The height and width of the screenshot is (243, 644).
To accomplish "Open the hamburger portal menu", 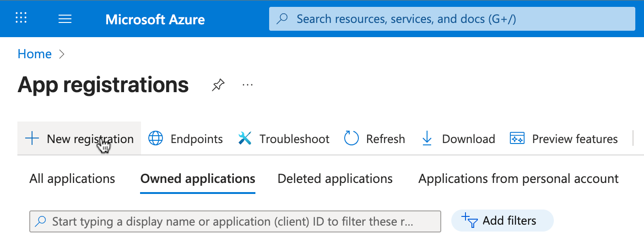I will point(65,19).
